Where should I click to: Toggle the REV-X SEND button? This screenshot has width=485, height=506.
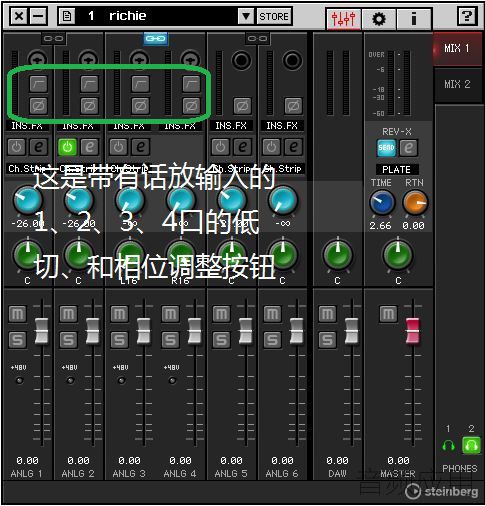(386, 148)
